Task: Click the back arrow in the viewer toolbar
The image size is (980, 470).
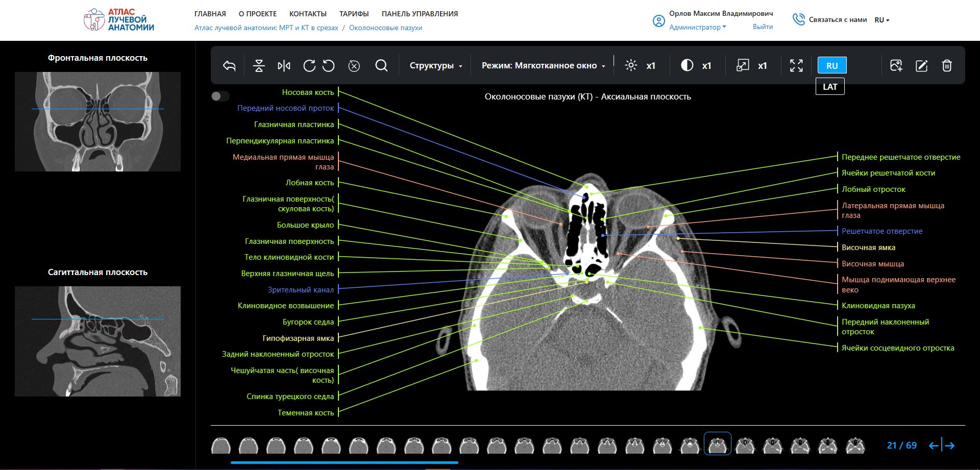Action: [229, 66]
